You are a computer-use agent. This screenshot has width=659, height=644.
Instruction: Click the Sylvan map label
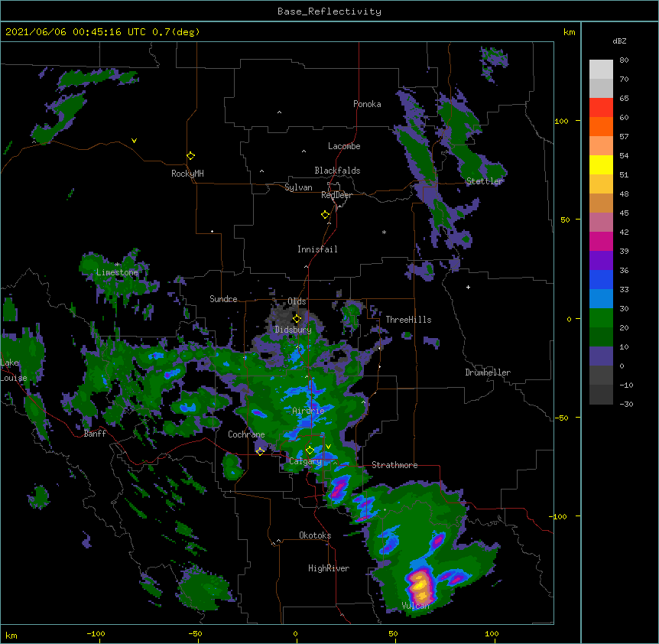coord(298,187)
